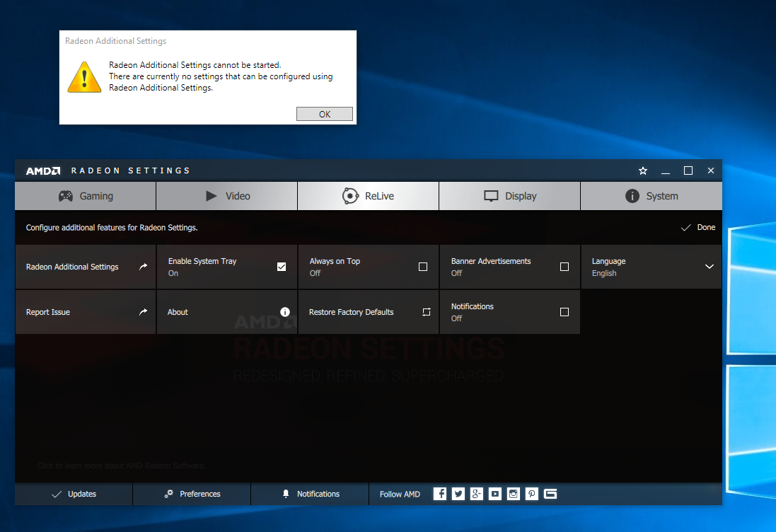Click the share arrow icon beside Report Issue
This screenshot has height=532, width=776.
pyautogui.click(x=143, y=312)
